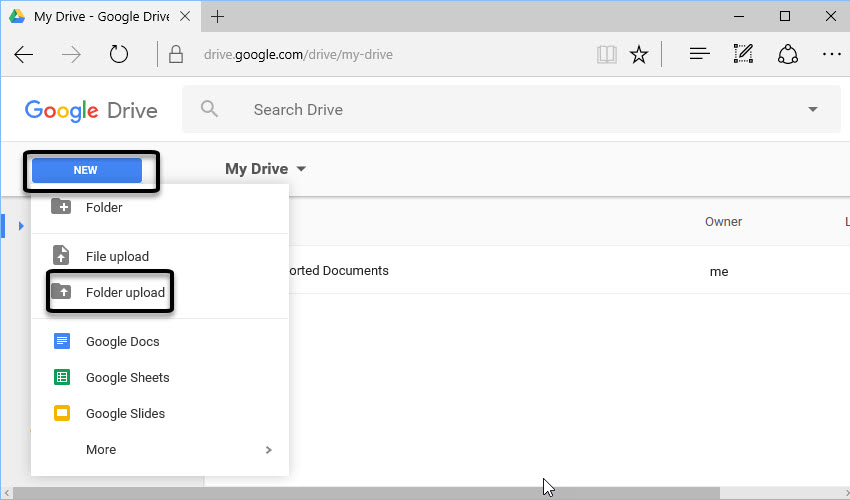Choose File upload menu entry
The image size is (850, 500).
[160, 256]
